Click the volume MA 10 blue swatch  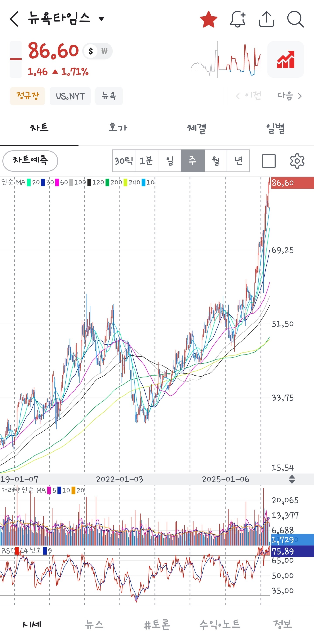(59, 490)
